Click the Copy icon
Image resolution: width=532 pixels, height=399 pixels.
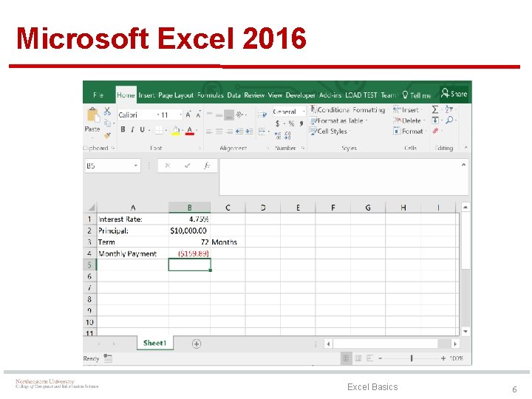(108, 123)
